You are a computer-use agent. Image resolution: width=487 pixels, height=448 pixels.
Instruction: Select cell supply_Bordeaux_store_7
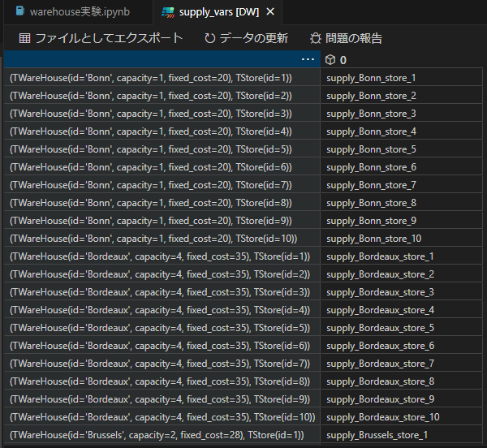point(401,364)
